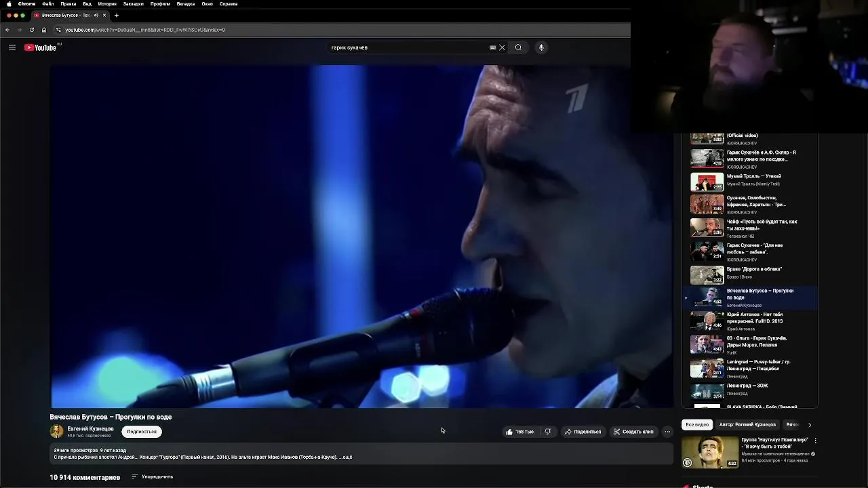Image resolution: width=868 pixels, height=488 pixels.
Task: Open Евгений Кузнецов channel avatar
Action: pos(56,431)
